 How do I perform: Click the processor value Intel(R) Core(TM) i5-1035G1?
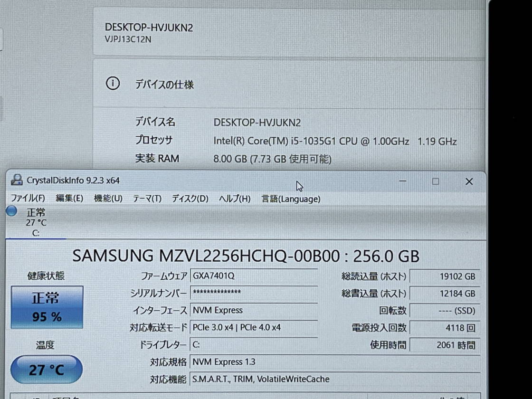[x=335, y=141]
